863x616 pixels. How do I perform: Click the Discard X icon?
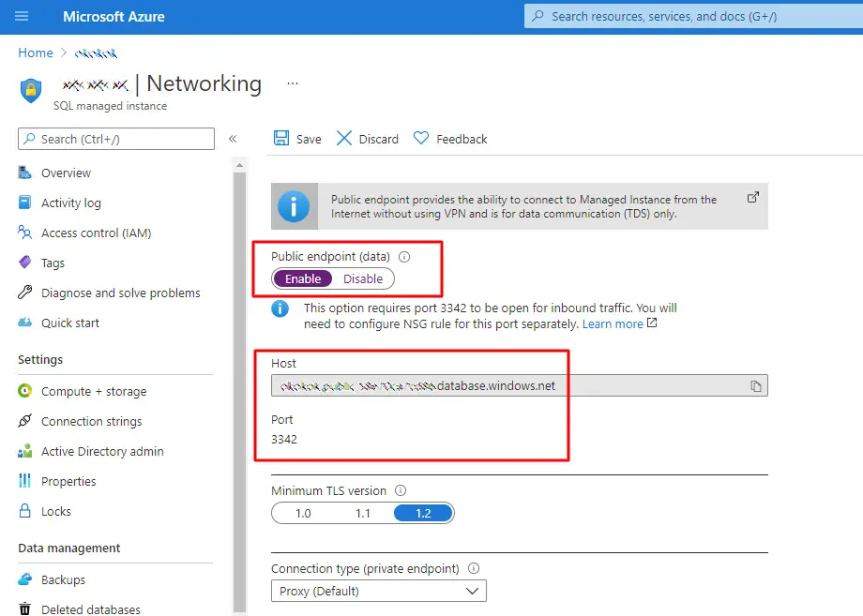344,138
